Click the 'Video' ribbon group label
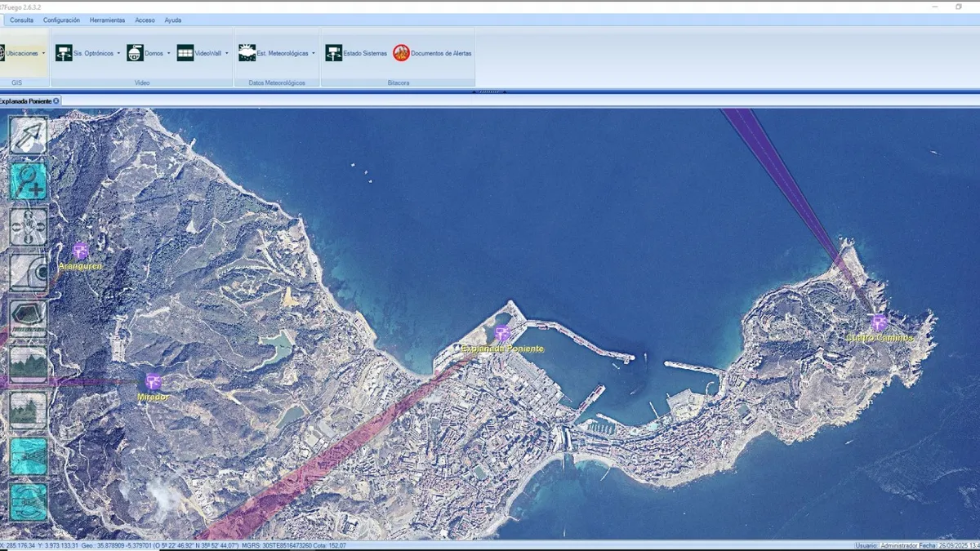Screen dimensions: 980x551 [x=142, y=82]
